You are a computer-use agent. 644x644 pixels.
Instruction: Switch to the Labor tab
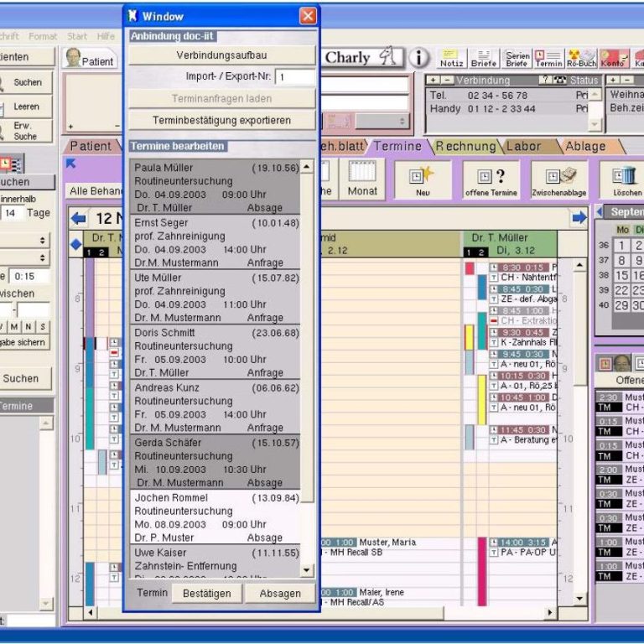523,146
